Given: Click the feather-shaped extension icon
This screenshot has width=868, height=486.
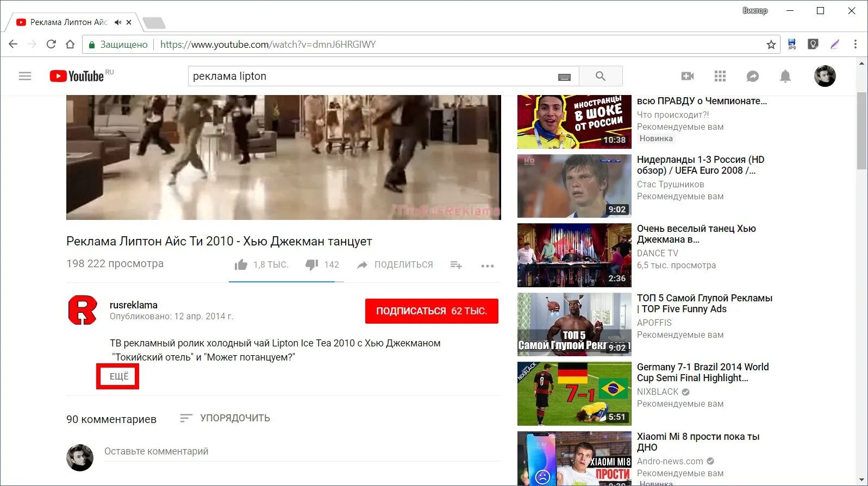Looking at the screenshot, I should [835, 45].
